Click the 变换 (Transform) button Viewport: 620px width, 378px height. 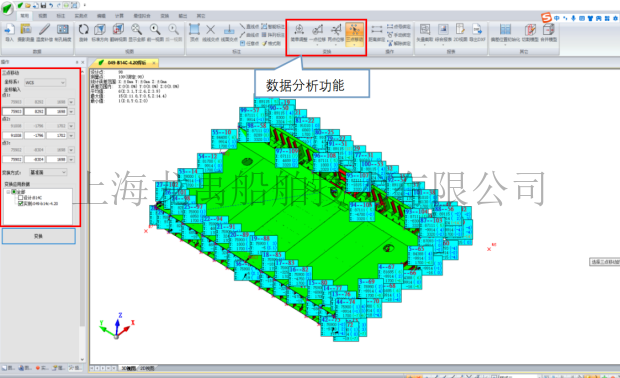[38, 236]
